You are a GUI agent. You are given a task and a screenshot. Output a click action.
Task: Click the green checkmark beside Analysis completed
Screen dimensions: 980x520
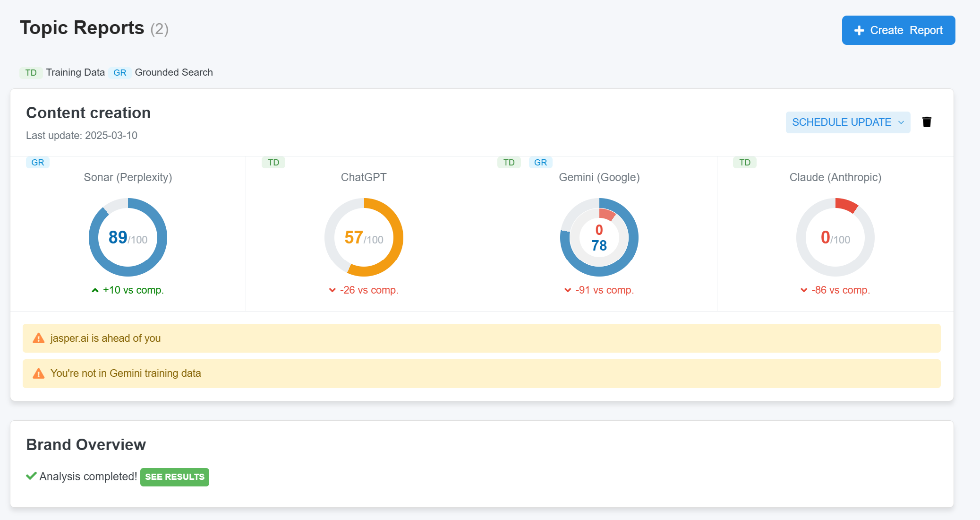click(31, 476)
